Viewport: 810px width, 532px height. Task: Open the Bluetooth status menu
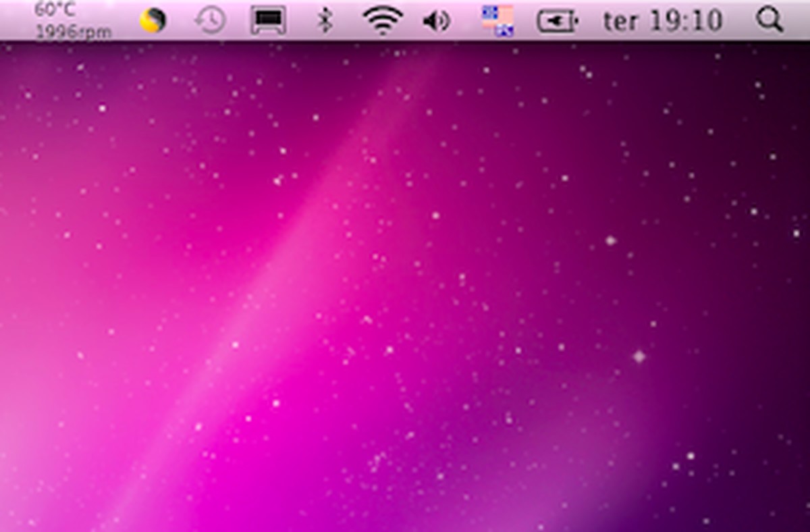pyautogui.click(x=325, y=20)
